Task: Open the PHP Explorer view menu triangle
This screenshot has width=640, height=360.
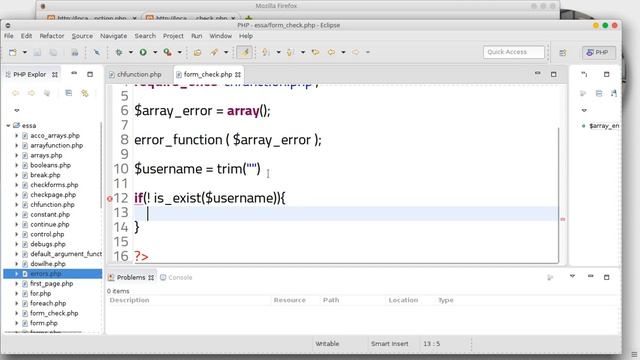Action: 17,110
